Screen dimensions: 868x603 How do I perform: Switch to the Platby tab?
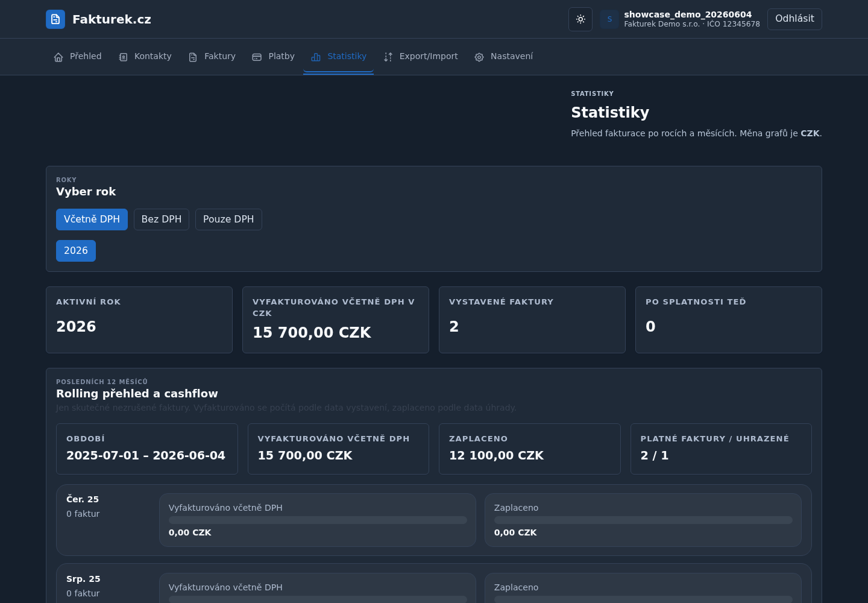274,57
